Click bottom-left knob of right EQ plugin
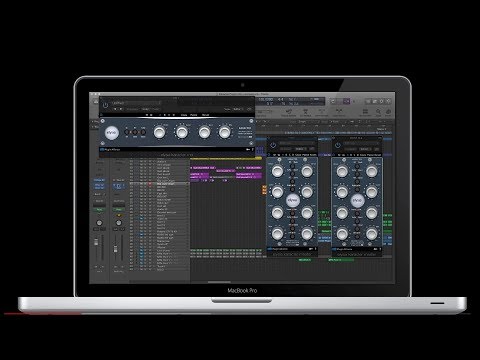The height and width of the screenshot is (360, 480). click(x=342, y=234)
